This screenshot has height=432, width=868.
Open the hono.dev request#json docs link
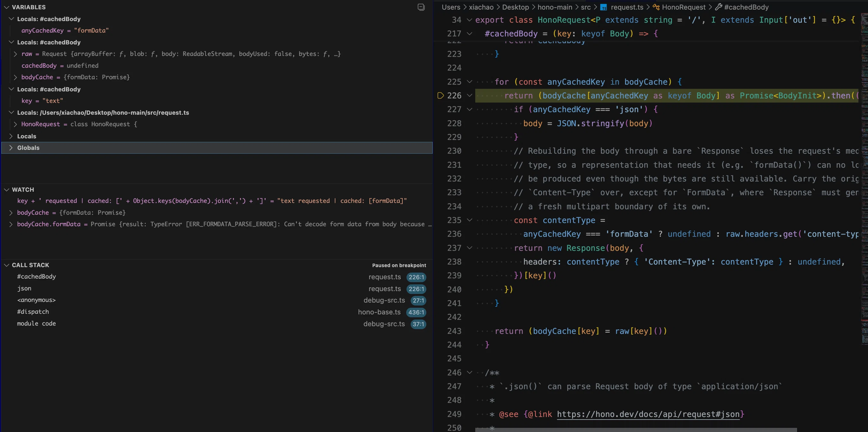(x=648, y=414)
